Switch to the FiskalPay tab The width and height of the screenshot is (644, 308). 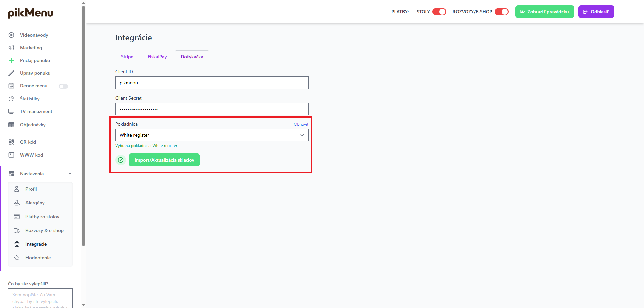pos(157,57)
